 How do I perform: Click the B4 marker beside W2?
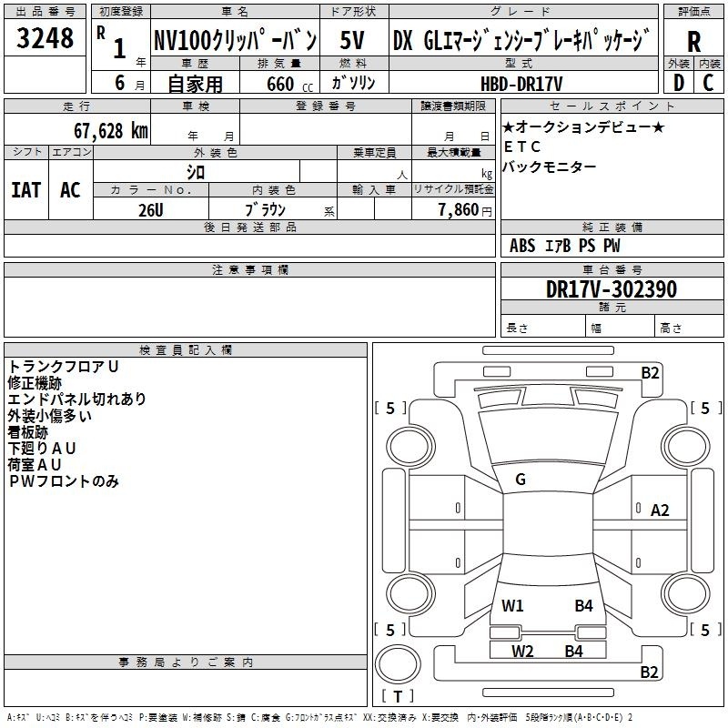(x=574, y=651)
